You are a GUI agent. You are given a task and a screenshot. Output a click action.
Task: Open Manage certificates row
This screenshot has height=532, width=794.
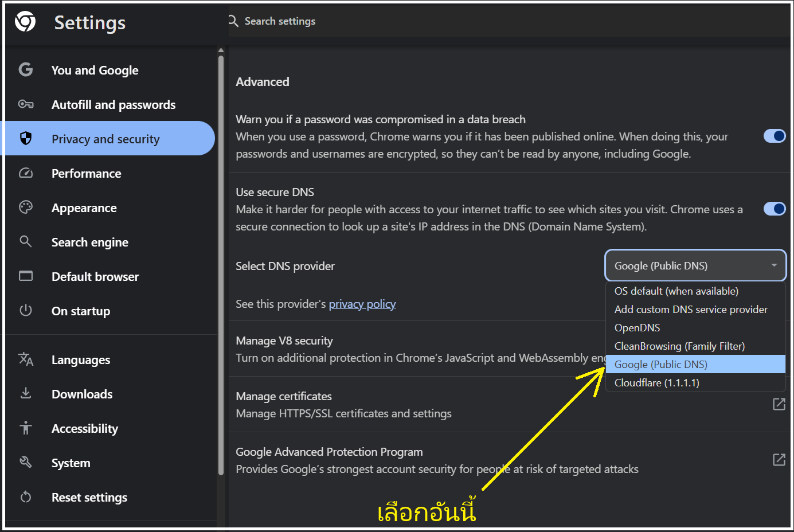click(509, 404)
